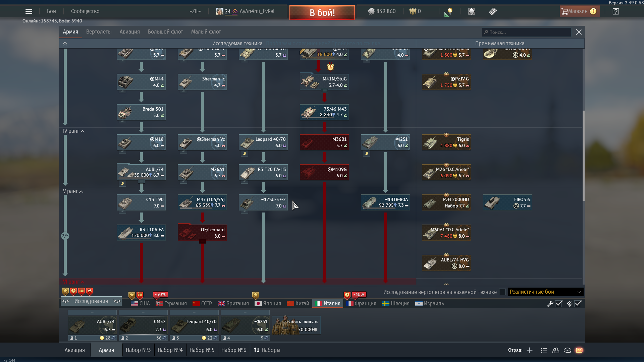The width and height of the screenshot is (644, 362).
Task: Open the Реалистичные бои mode dropdown
Action: click(x=545, y=292)
